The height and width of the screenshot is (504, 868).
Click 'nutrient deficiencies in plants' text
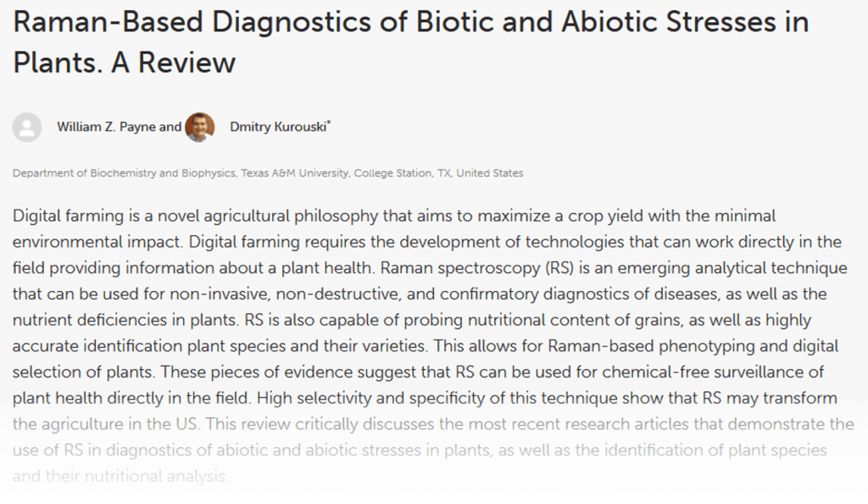tap(125, 320)
